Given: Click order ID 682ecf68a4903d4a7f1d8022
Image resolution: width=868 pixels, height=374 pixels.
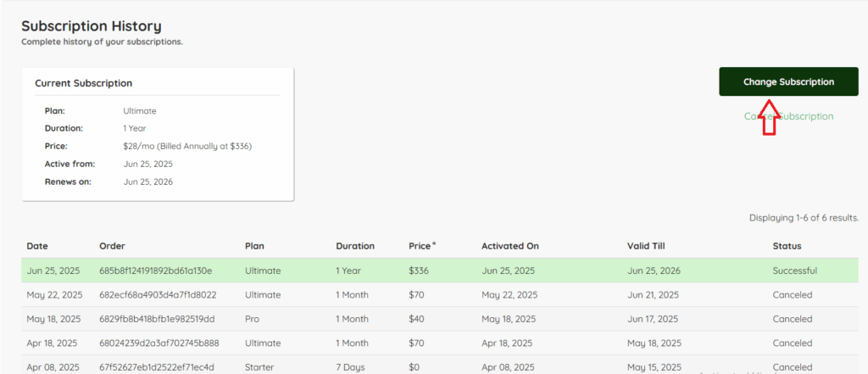Looking at the screenshot, I should [158, 295].
